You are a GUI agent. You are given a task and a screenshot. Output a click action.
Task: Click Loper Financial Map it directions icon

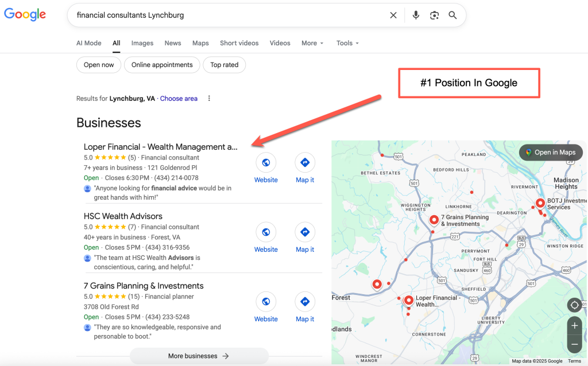coord(305,162)
